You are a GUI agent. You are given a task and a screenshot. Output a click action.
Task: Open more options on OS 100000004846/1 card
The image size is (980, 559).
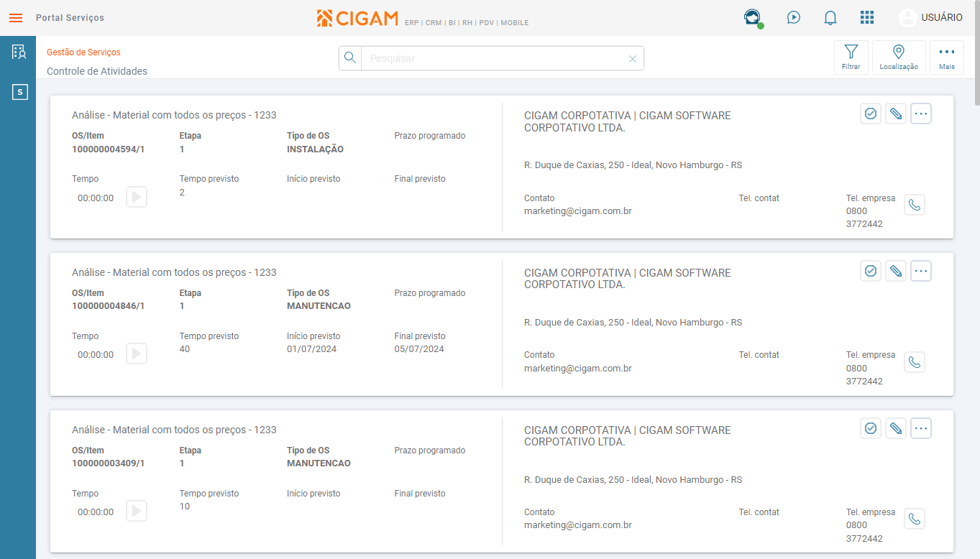[921, 271]
